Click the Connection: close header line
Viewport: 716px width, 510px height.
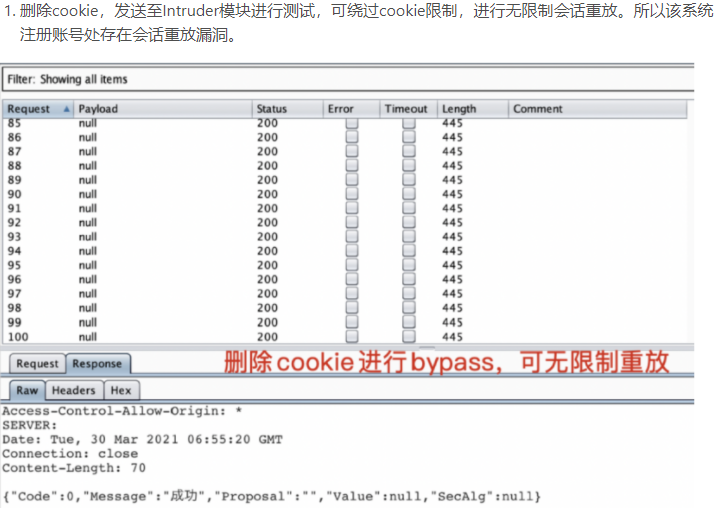(70, 453)
